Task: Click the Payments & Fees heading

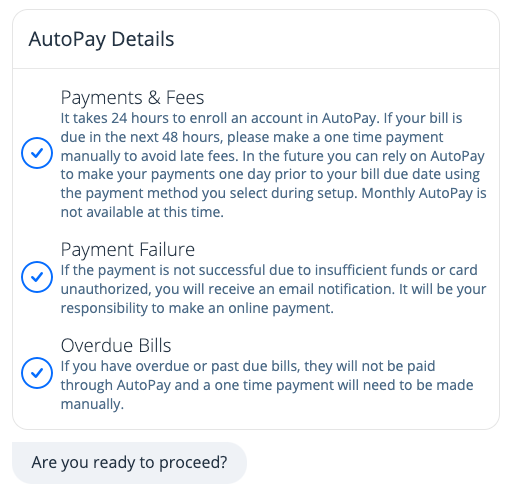Action: [x=132, y=98]
